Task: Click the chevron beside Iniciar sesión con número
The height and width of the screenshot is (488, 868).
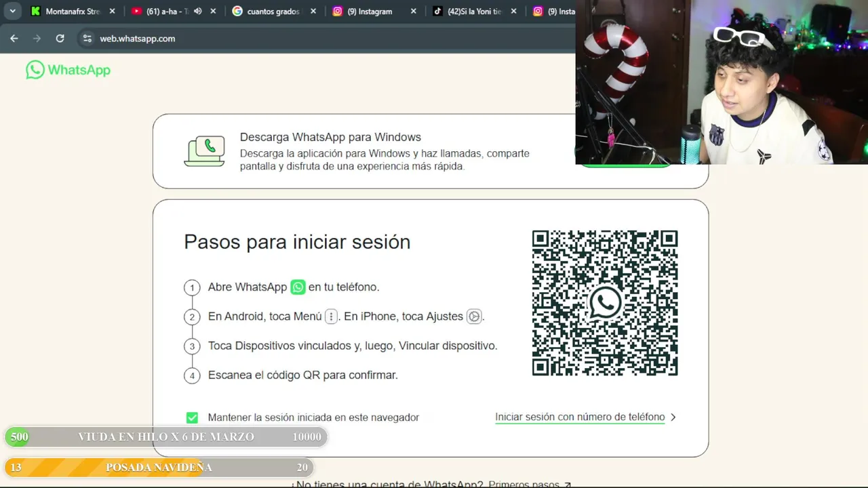Action: (673, 418)
